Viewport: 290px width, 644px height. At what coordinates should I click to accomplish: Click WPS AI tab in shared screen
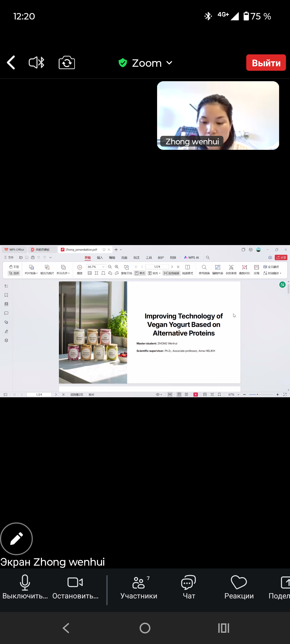[191, 257]
